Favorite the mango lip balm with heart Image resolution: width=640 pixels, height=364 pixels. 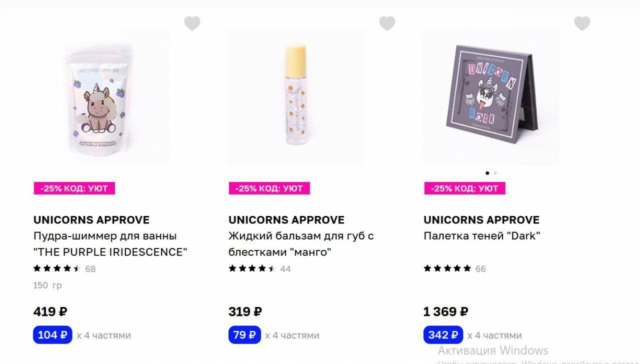tap(387, 23)
